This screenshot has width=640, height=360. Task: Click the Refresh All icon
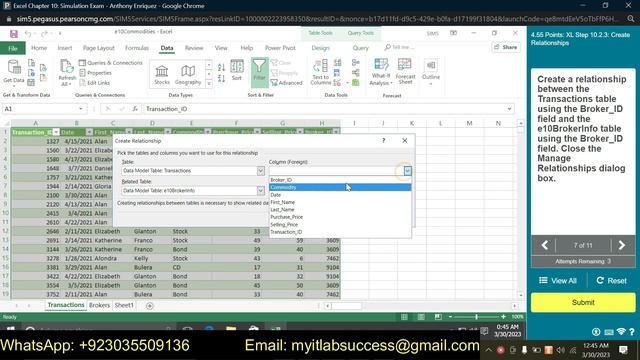point(67,72)
